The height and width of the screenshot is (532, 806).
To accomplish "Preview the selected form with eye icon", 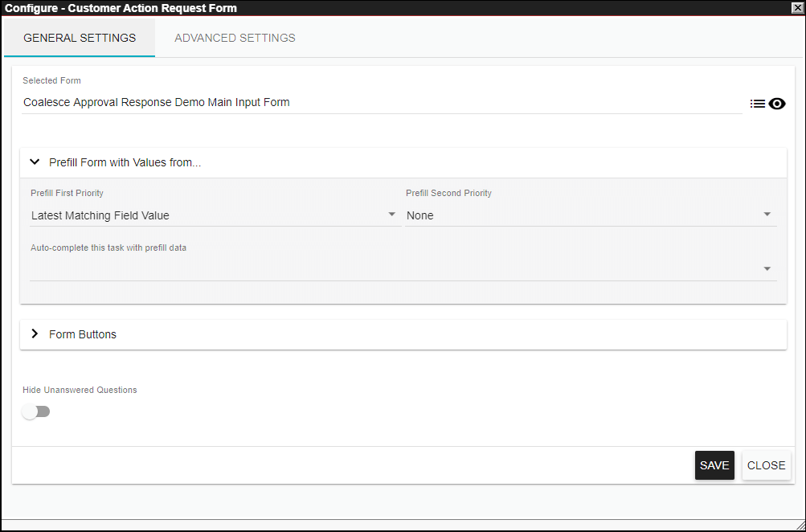I will (x=777, y=104).
